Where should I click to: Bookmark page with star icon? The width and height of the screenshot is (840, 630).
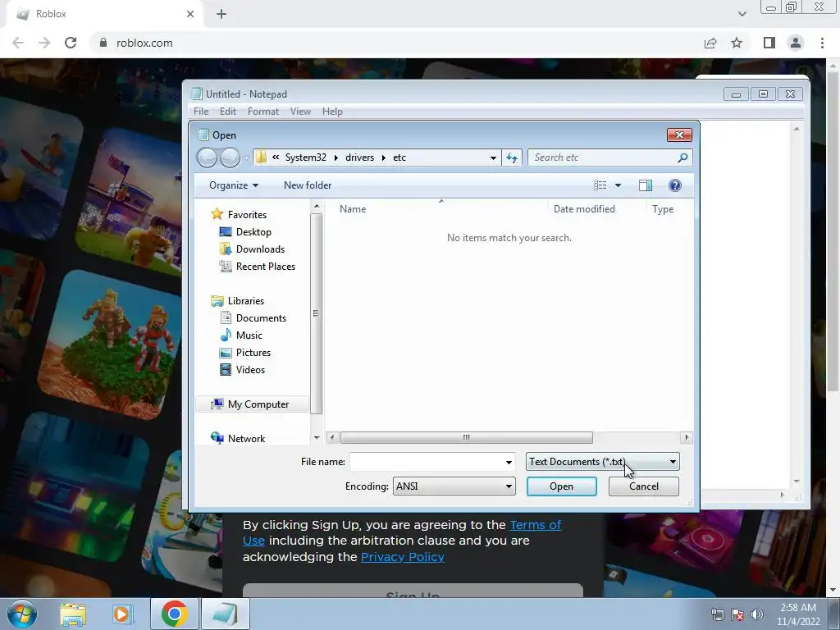pyautogui.click(x=737, y=43)
